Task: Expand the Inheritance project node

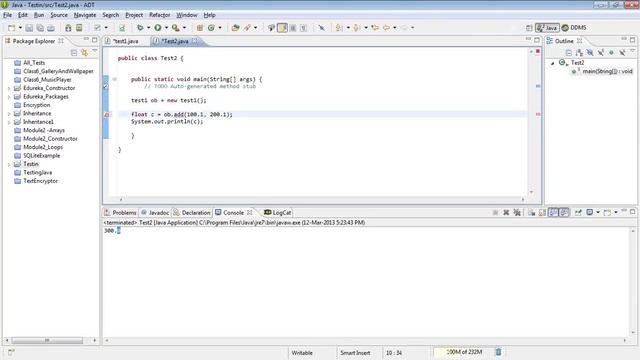Action: [x=9, y=113]
